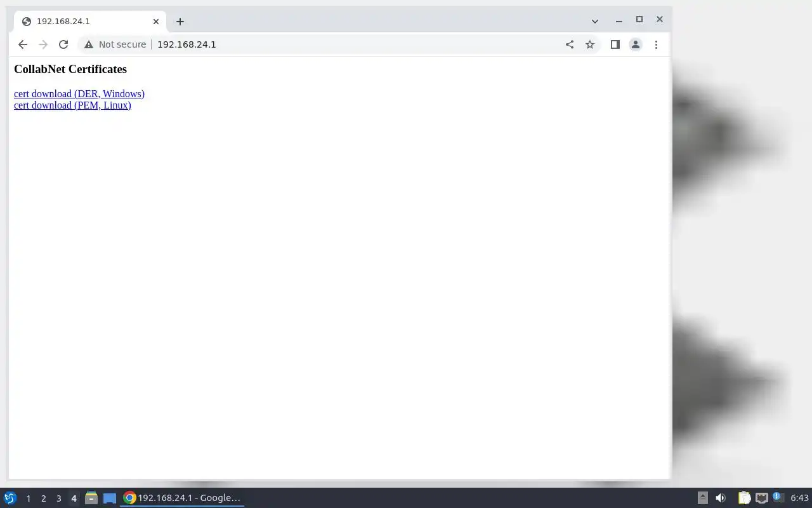Open clipboard manager tray icon

744,498
